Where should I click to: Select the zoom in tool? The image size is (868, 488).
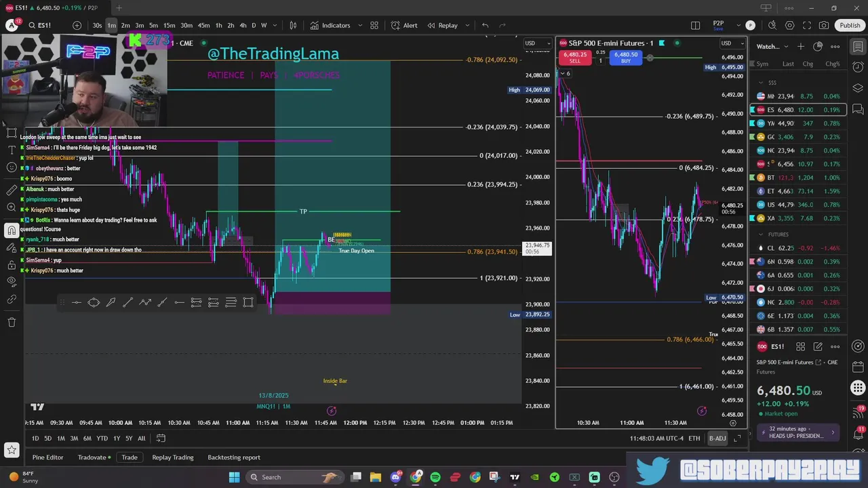12,207
